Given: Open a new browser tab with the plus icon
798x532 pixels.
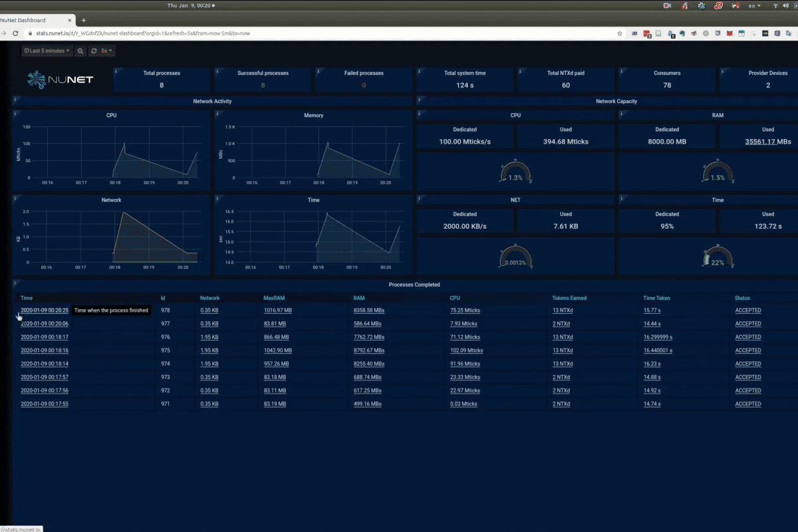Looking at the screenshot, I should [84, 21].
